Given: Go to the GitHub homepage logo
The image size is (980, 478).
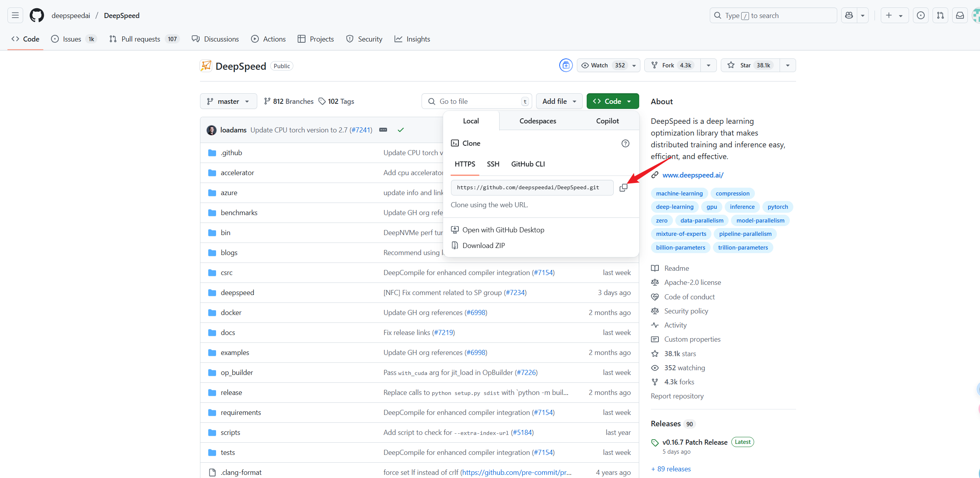Looking at the screenshot, I should click(x=37, y=15).
